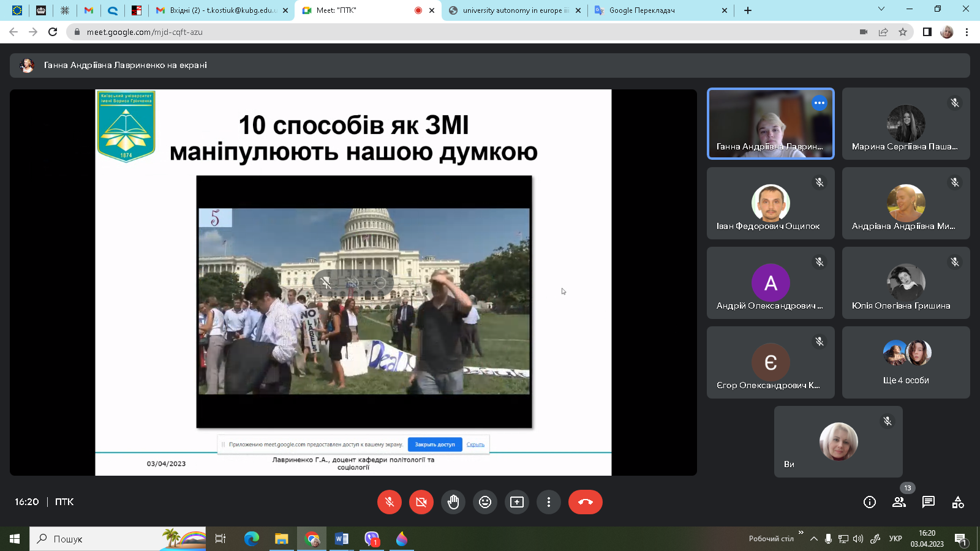
Task: Show the participants list
Action: tap(899, 501)
